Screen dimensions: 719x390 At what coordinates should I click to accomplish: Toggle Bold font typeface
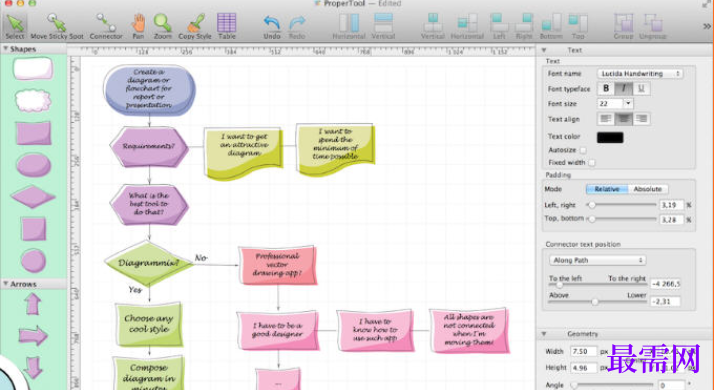click(x=606, y=88)
